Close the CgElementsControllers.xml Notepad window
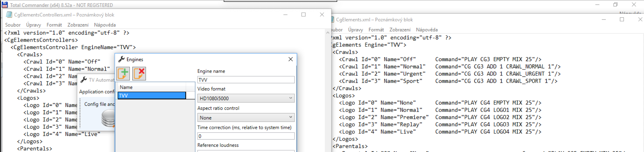The height and width of the screenshot is (152, 644). click(x=322, y=15)
